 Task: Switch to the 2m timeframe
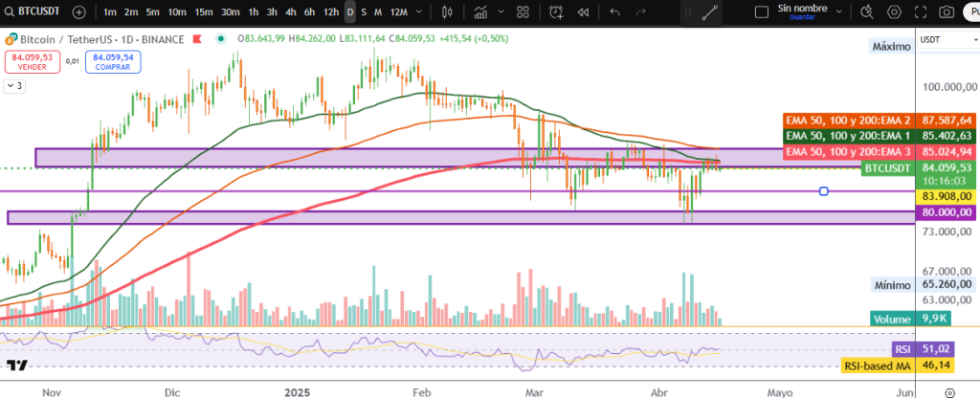tap(130, 11)
